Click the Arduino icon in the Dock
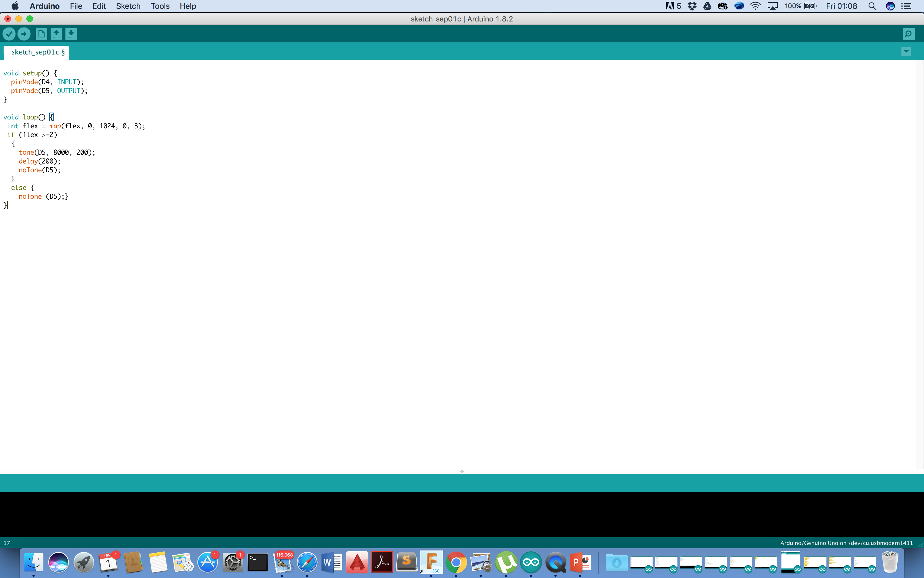 click(531, 562)
